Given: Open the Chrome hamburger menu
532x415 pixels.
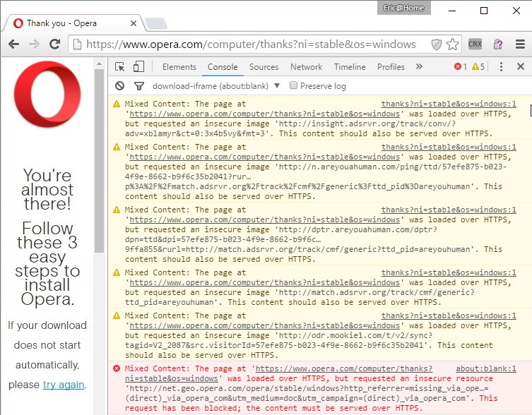Looking at the screenshot, I should (520, 44).
